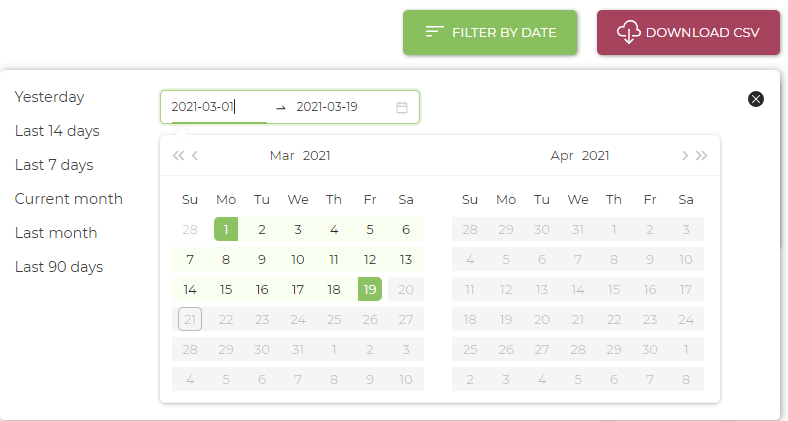Select March 10 in the calendar
788x421 pixels.
(x=298, y=259)
